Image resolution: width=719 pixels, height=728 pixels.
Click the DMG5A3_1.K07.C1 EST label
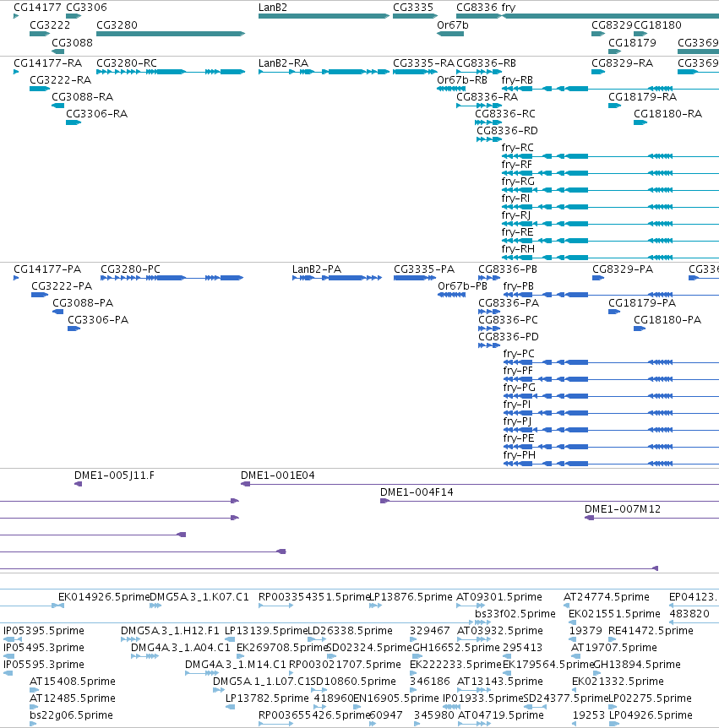(199, 596)
